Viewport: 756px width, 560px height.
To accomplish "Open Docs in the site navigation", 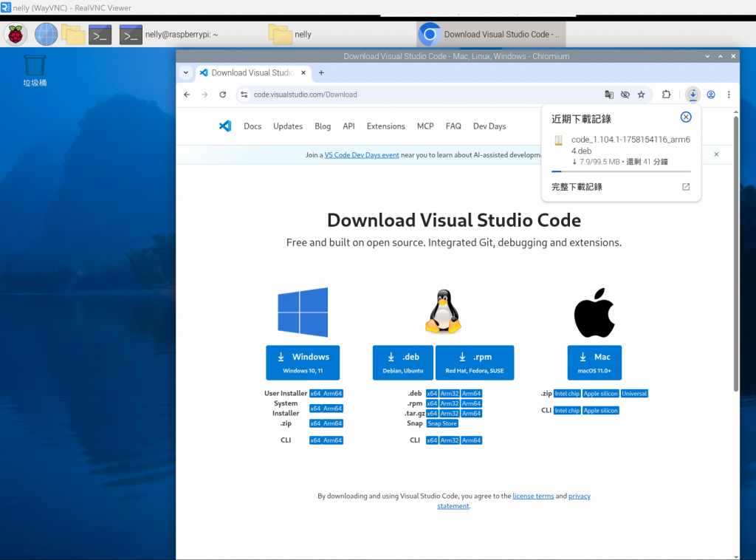I will (252, 126).
